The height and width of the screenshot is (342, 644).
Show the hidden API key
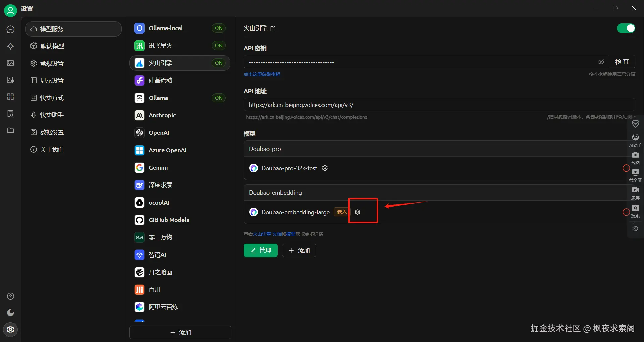pos(601,62)
